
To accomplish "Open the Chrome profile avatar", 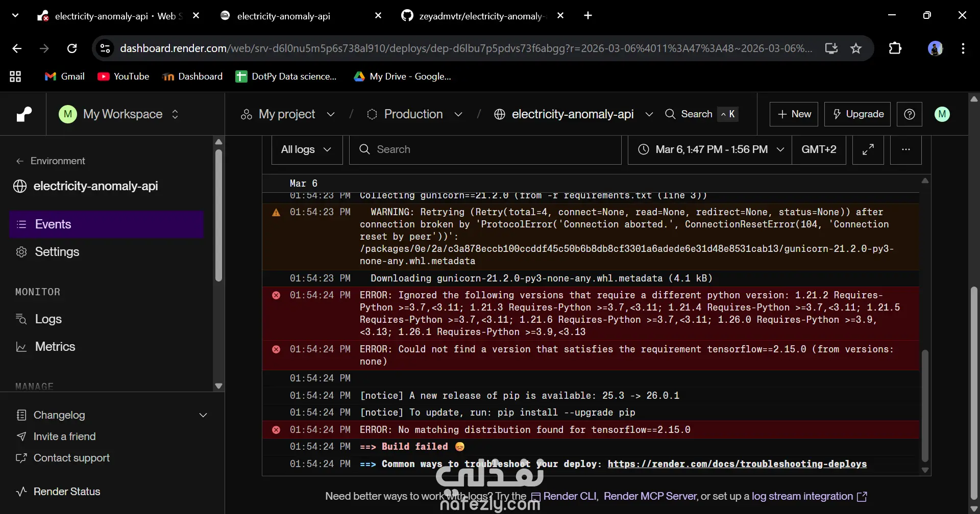I will [935, 48].
